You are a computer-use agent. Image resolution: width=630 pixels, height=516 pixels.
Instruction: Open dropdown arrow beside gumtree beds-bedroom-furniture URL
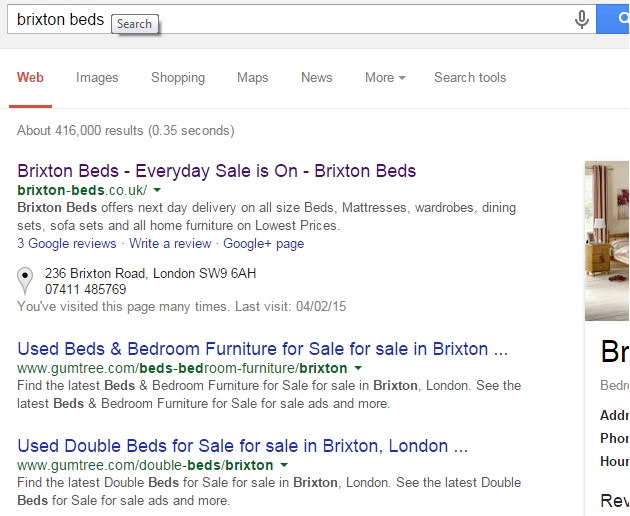[357, 369]
